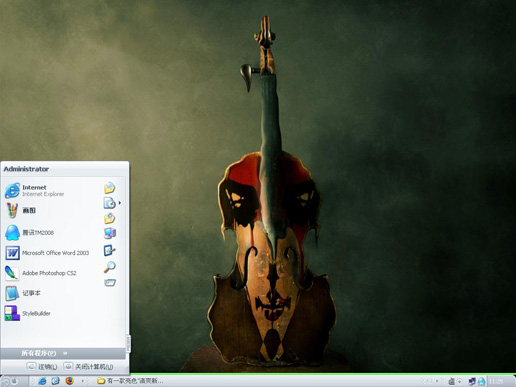
Task: Click the 注销(L) log off button
Action: (42, 367)
